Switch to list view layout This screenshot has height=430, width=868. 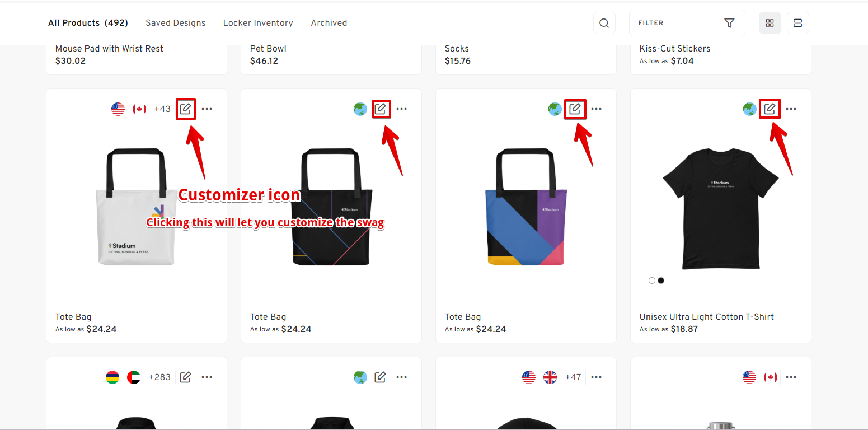tap(797, 23)
